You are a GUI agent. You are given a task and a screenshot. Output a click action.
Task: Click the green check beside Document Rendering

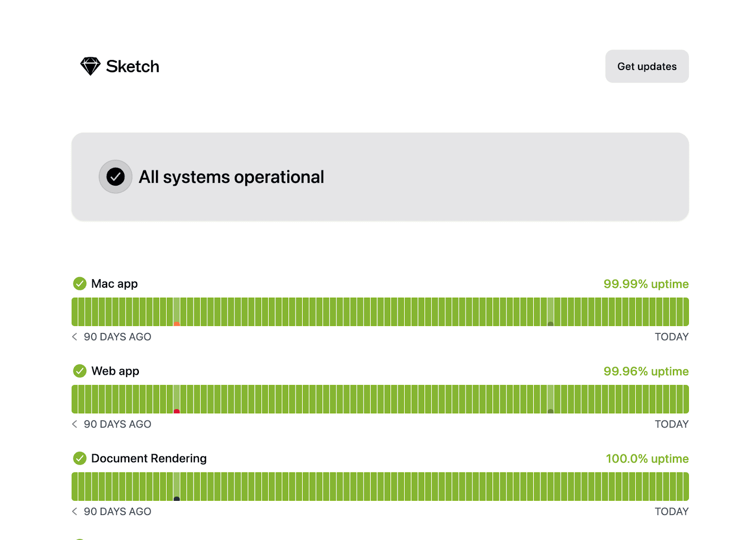click(x=80, y=458)
